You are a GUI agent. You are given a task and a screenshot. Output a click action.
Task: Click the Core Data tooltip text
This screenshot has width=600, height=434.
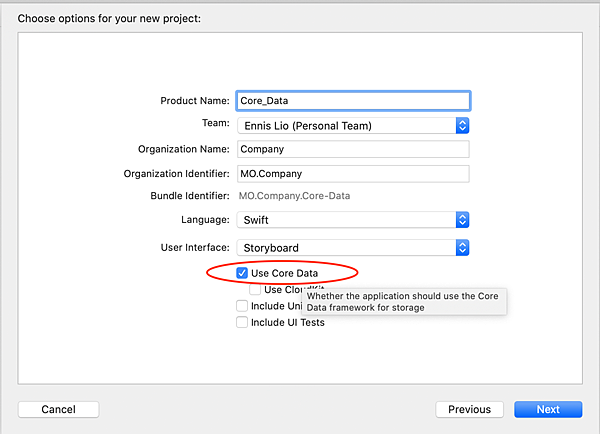(403, 302)
